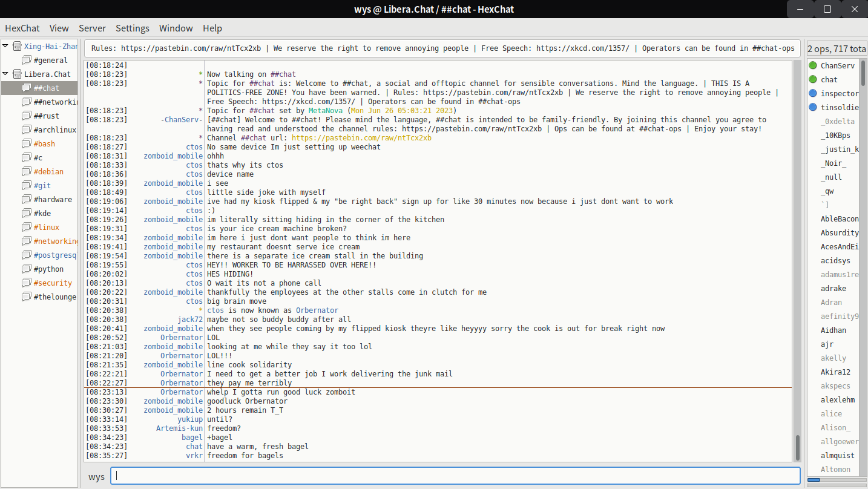This screenshot has width=868, height=489.
Task: Select user AbleBacon in the user list
Action: pos(839,219)
